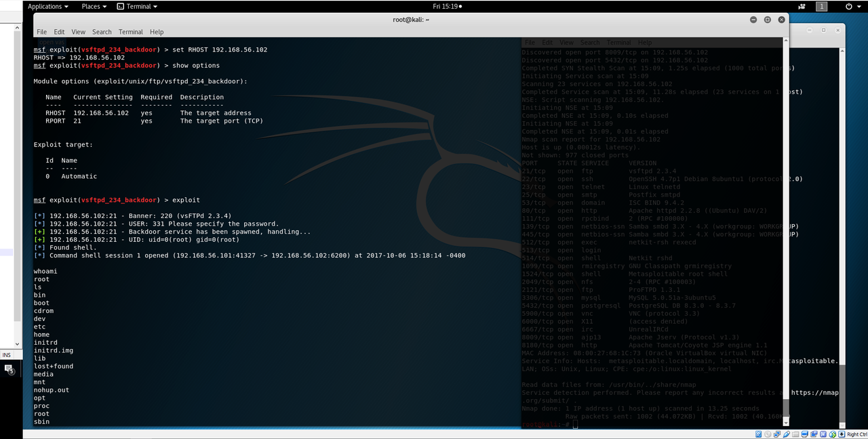Image resolution: width=868 pixels, height=439 pixels.
Task: Click the "Found shell." status line
Action: point(65,248)
